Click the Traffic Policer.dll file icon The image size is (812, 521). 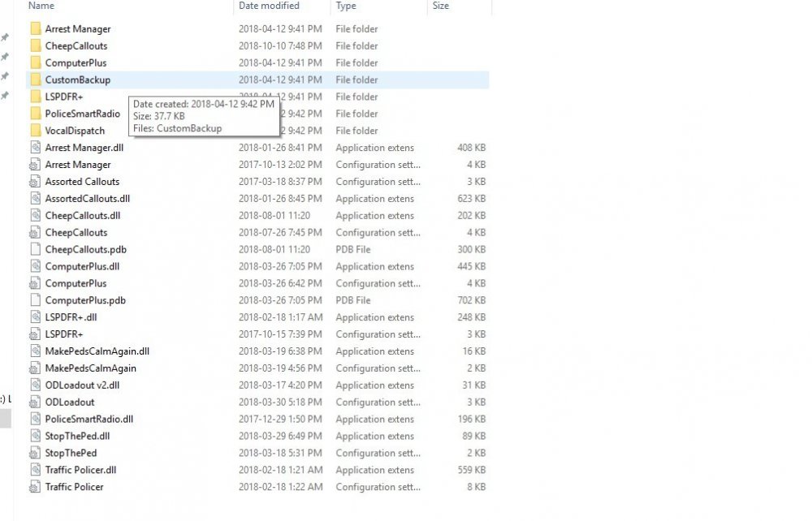pos(35,470)
